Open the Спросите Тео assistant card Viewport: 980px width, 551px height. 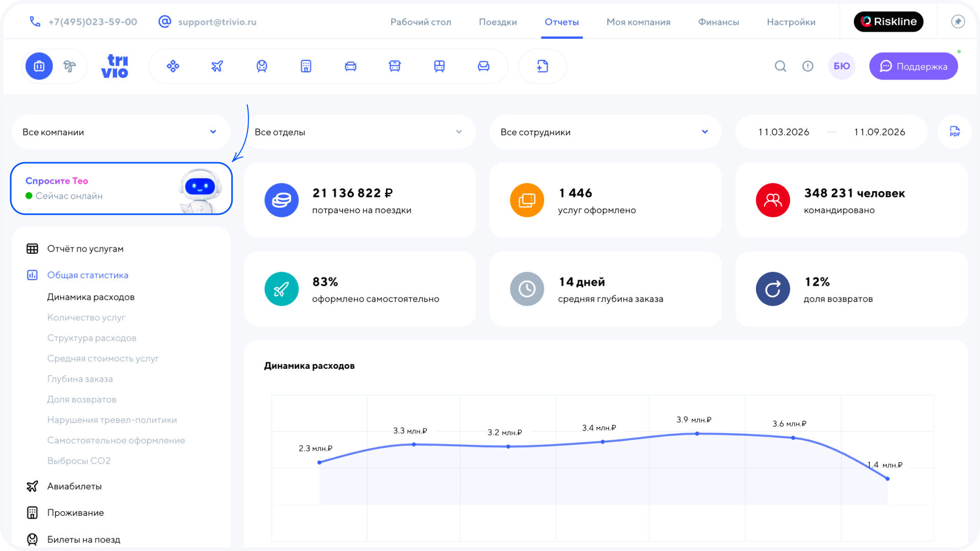[121, 188]
